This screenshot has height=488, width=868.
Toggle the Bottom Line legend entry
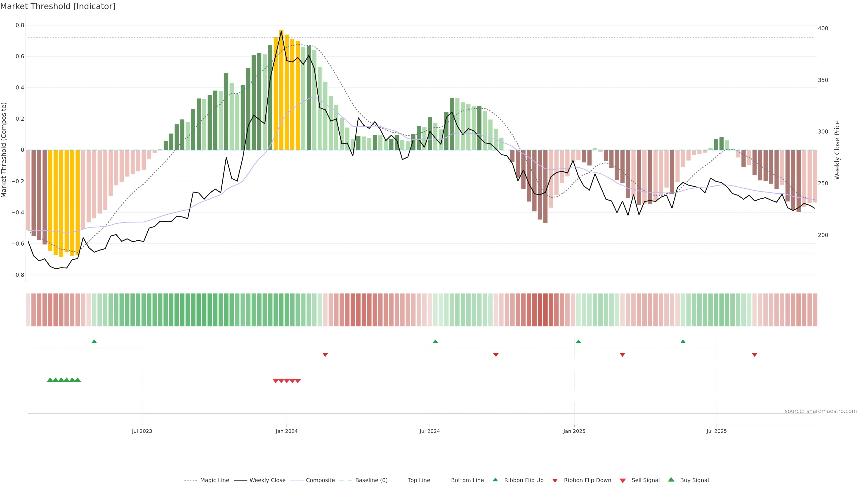(x=467, y=480)
